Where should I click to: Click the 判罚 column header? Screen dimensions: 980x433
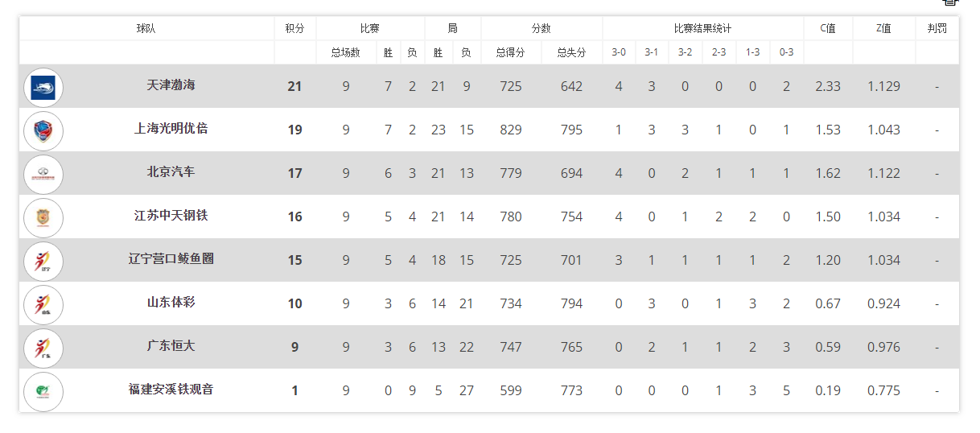pos(937,28)
